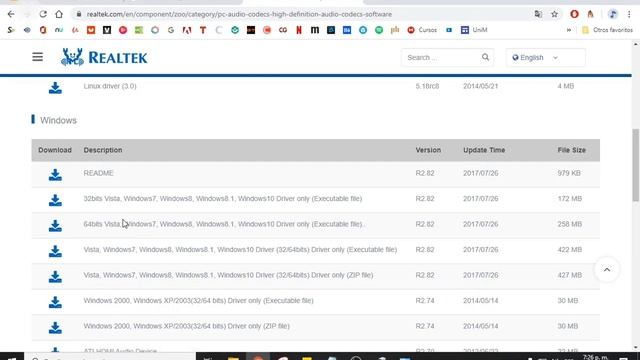Open the Chrome three-dot menu
640x360 pixels.
point(629,14)
